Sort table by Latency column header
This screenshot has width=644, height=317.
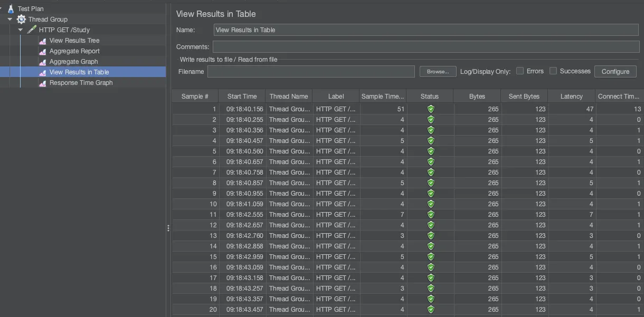click(x=571, y=96)
